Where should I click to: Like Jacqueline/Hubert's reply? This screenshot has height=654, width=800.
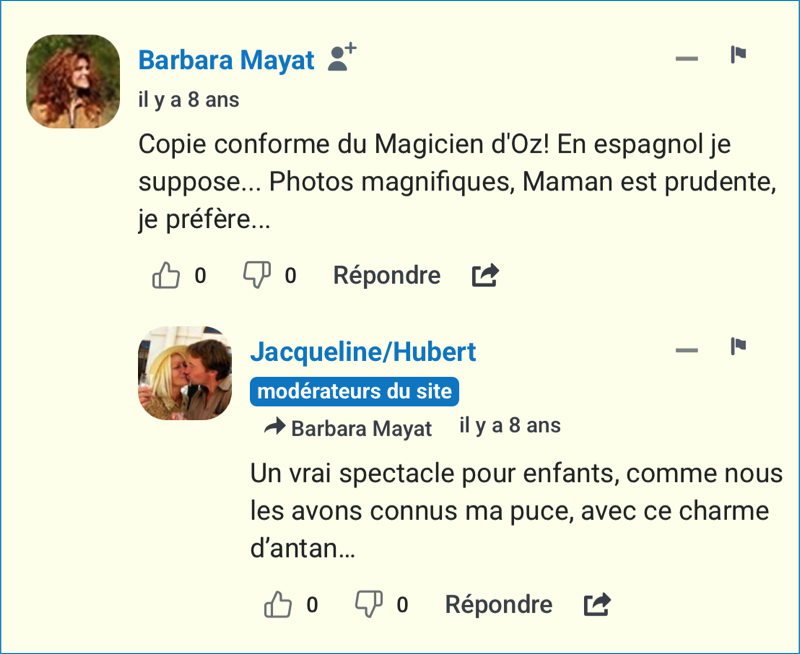(x=278, y=605)
